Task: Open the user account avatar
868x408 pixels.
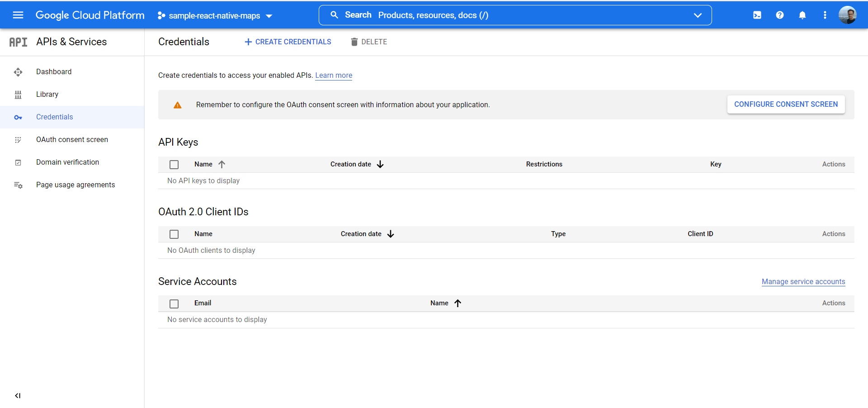Action: 848,15
